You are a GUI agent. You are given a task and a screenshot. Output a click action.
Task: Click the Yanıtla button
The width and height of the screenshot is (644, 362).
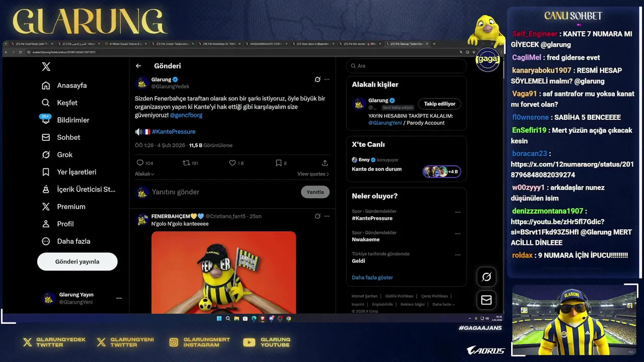[315, 192]
